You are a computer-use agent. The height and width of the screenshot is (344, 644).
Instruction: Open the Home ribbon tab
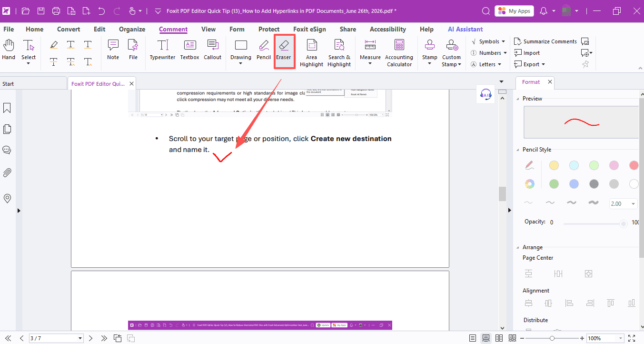(35, 29)
